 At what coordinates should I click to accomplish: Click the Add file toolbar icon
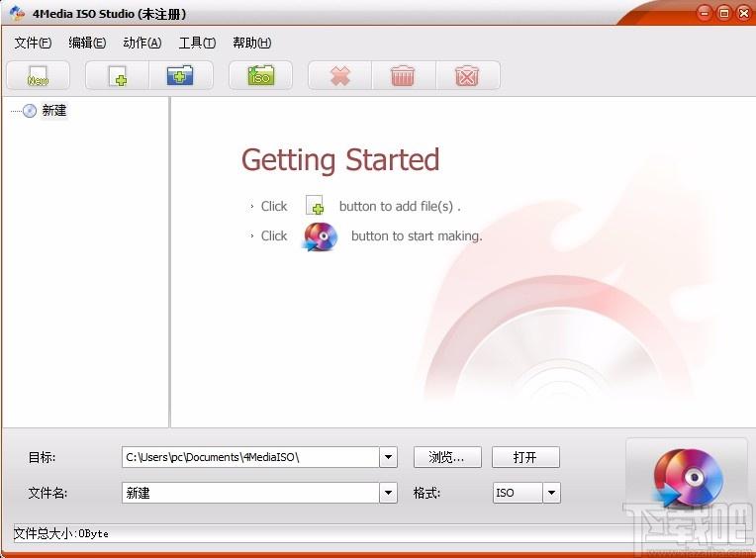pyautogui.click(x=118, y=75)
